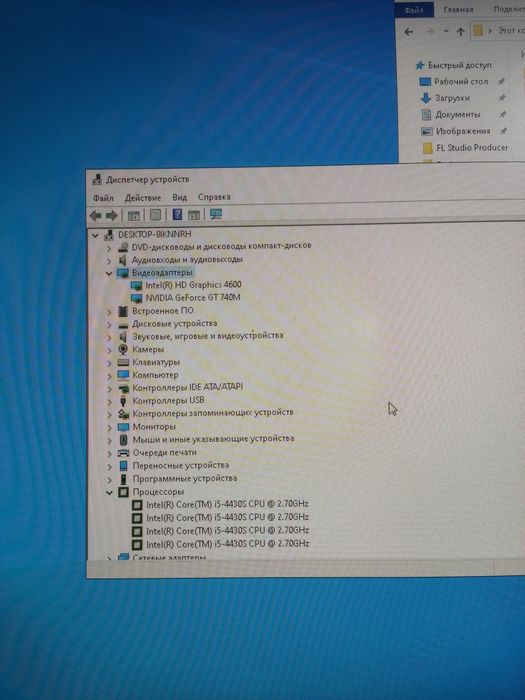Select the audio inputs speaker icon

(x=123, y=260)
